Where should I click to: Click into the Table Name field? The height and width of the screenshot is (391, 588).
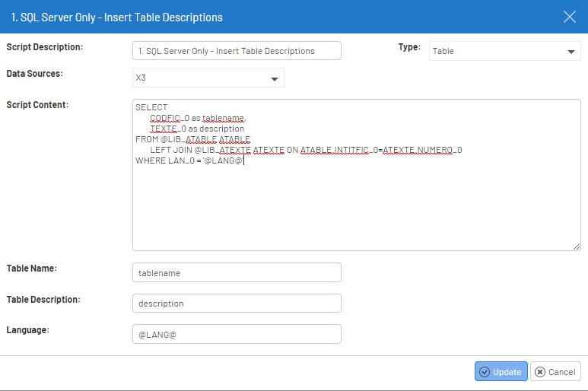pyautogui.click(x=237, y=272)
